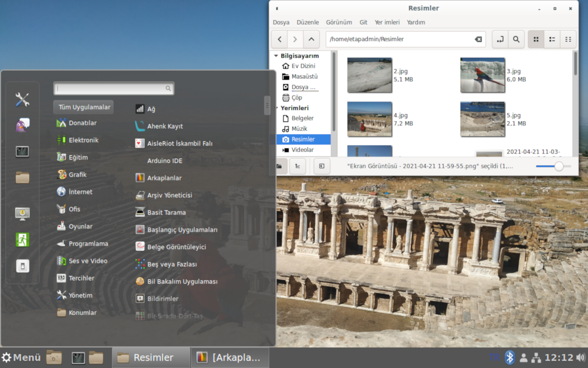Open system settings via wrench icon
Image resolution: width=588 pixels, height=368 pixels.
click(x=22, y=99)
